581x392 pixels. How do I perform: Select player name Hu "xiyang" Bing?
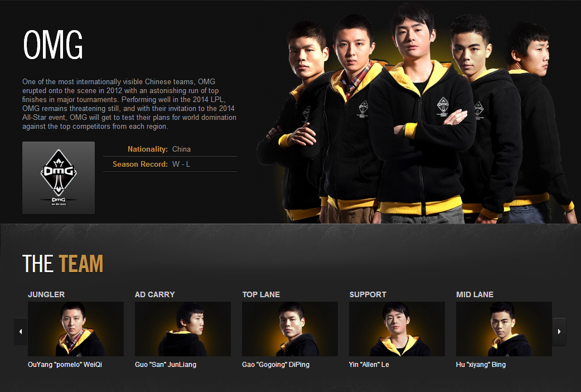tap(481, 365)
